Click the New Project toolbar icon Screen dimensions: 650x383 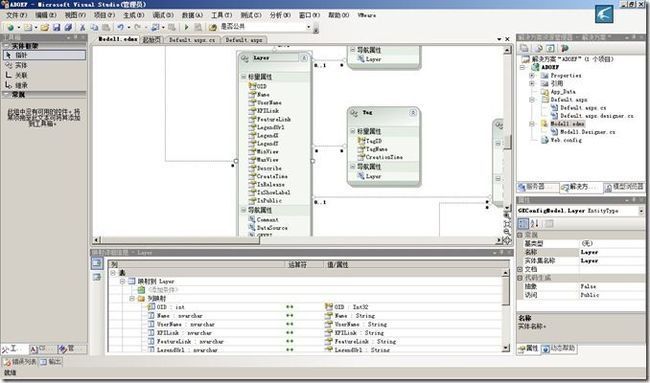10,27
